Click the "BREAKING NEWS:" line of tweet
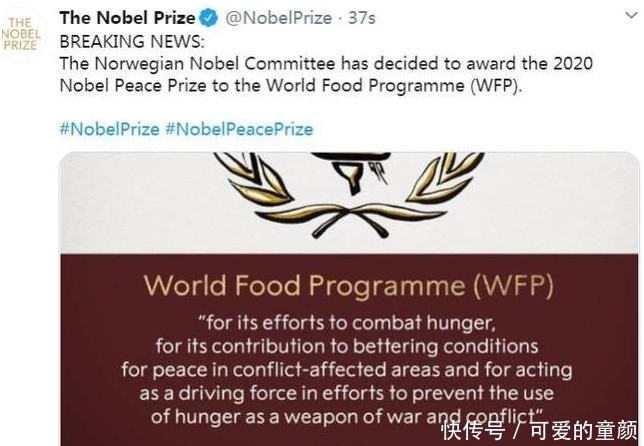The height and width of the screenshot is (446, 644). pos(131,42)
